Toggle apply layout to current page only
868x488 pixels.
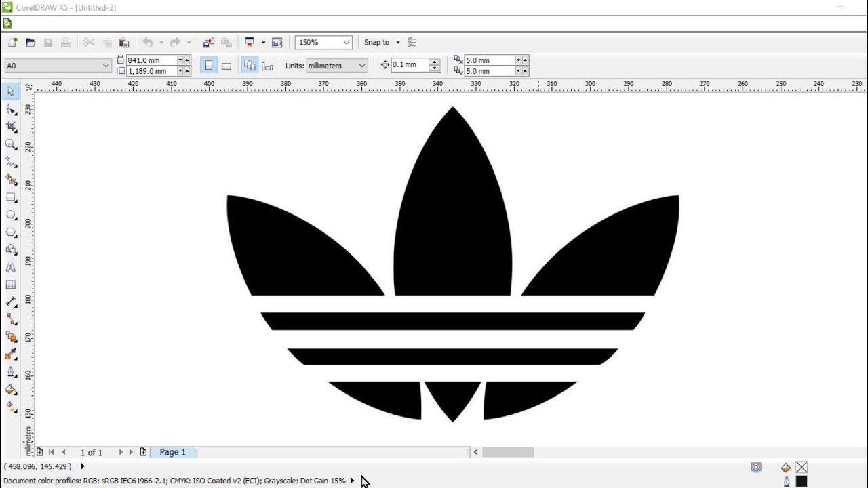coord(267,66)
